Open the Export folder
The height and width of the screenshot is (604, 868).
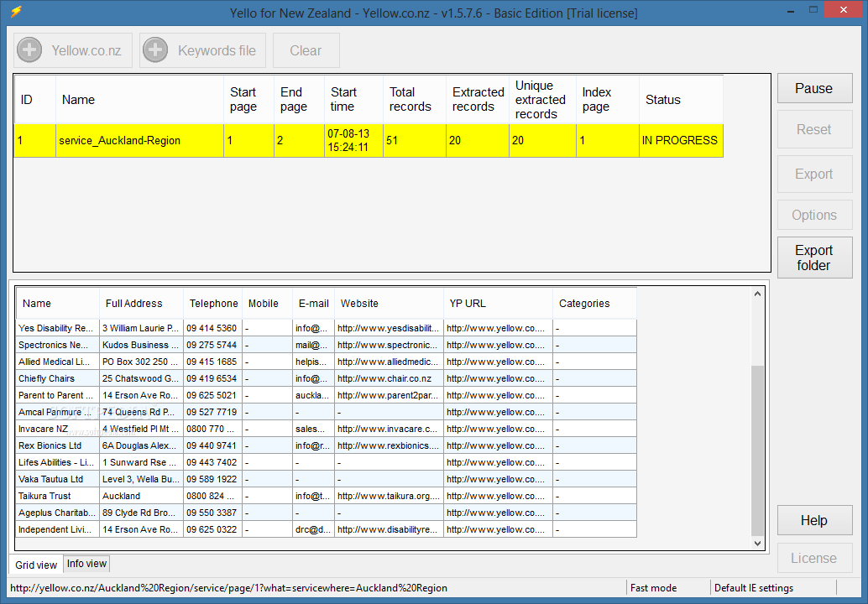[x=814, y=258]
